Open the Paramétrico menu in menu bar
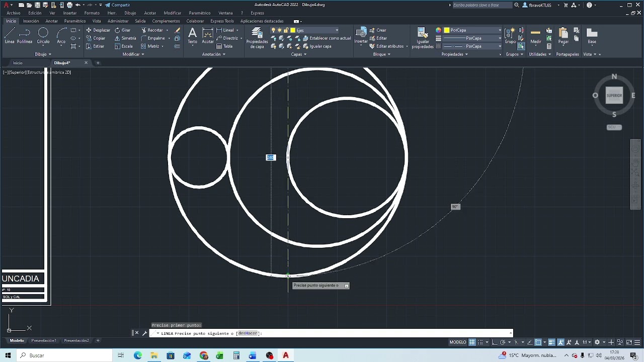 pos(200,13)
